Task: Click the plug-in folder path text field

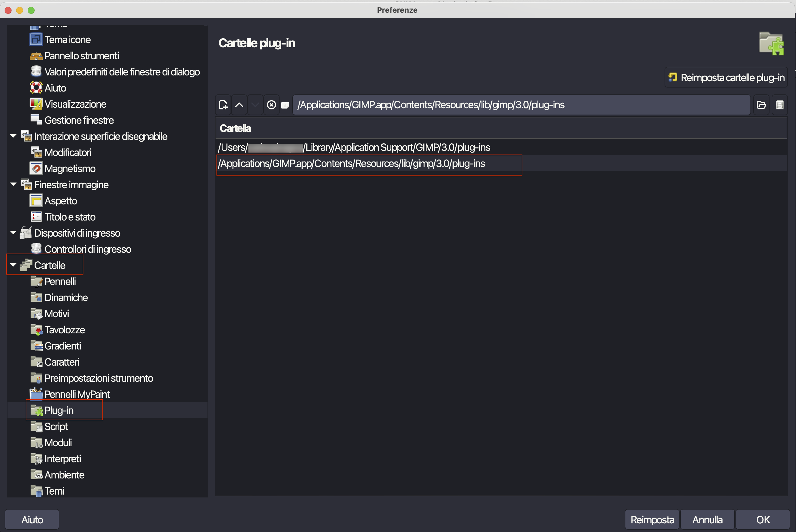Action: click(x=521, y=105)
